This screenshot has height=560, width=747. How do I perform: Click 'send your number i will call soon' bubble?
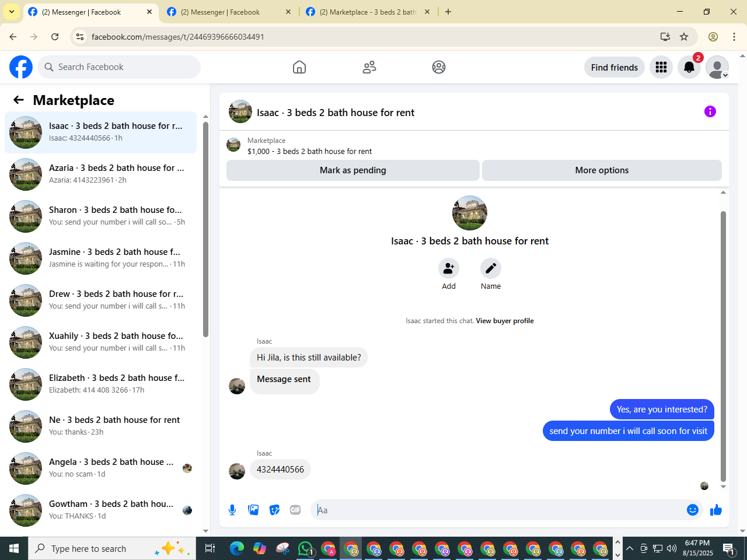(628, 431)
